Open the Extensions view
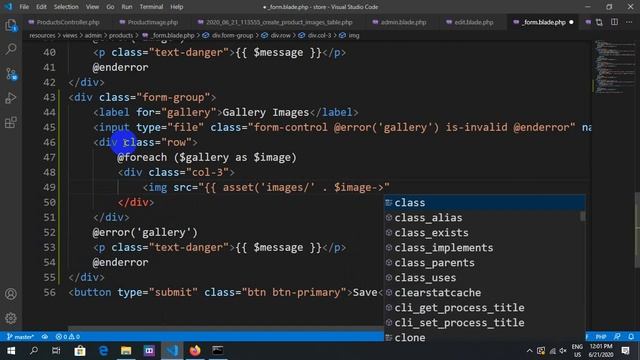 coord(11,122)
